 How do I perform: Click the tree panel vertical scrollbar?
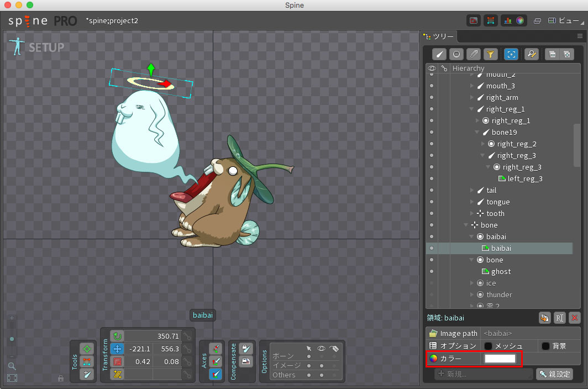(577, 145)
